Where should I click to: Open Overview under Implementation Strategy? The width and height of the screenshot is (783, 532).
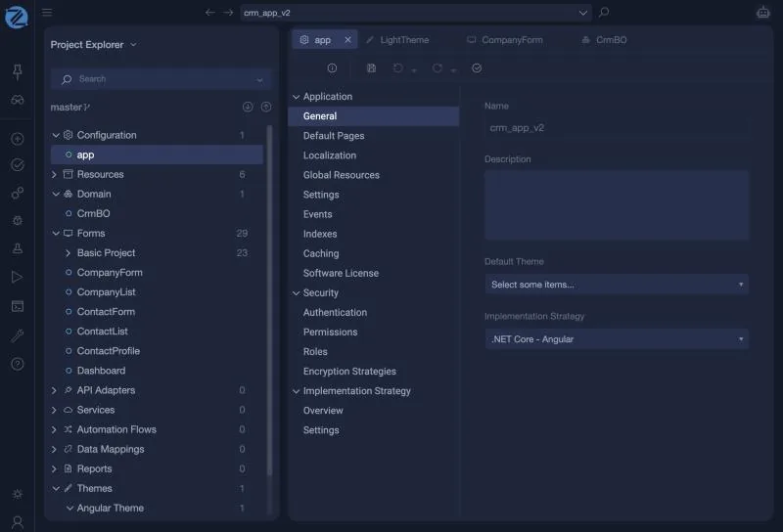tap(323, 411)
